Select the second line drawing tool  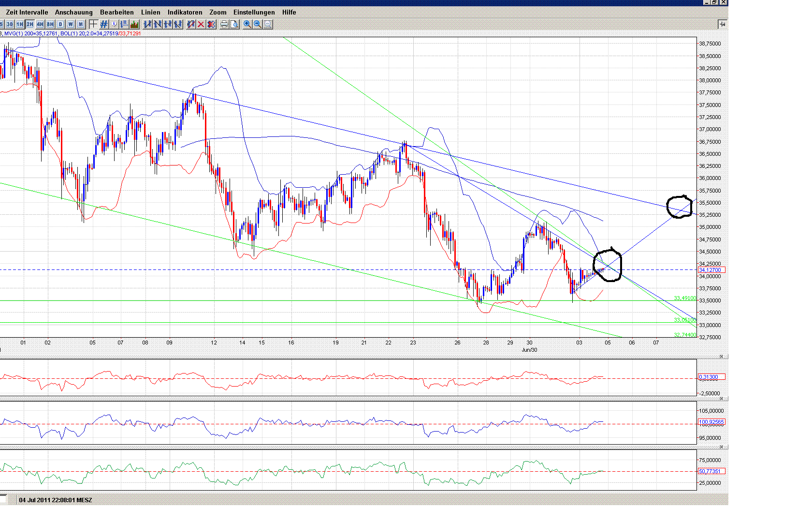[x=158, y=24]
